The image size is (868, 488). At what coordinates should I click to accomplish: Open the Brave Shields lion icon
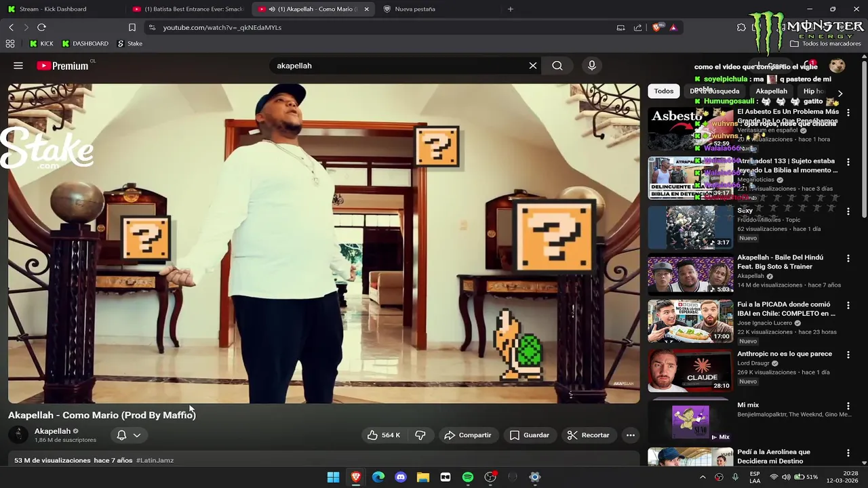[x=656, y=27]
